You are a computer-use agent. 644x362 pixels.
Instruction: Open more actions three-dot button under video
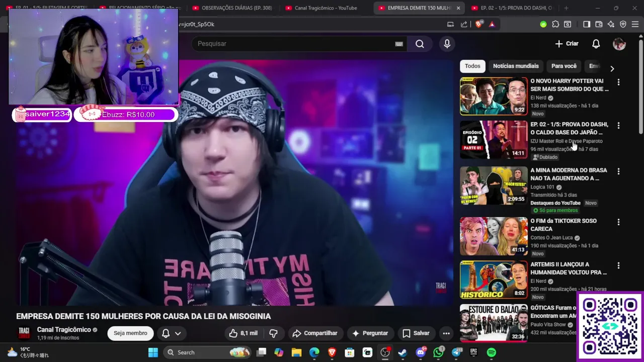(446, 333)
